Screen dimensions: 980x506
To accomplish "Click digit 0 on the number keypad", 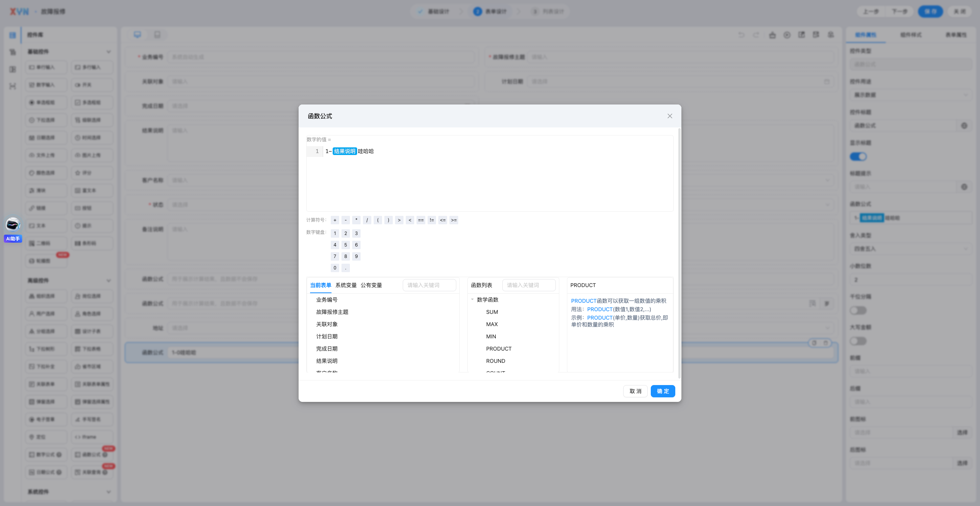I will (x=335, y=268).
